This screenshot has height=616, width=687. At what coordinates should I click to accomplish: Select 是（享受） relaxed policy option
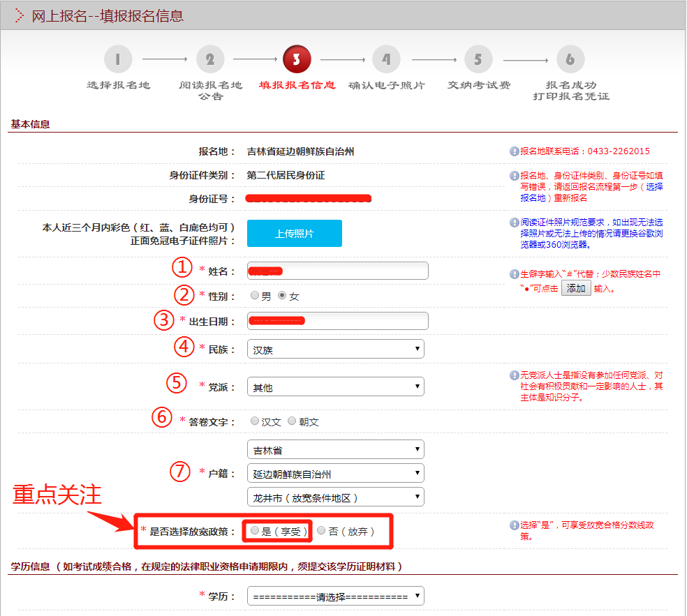[255, 531]
